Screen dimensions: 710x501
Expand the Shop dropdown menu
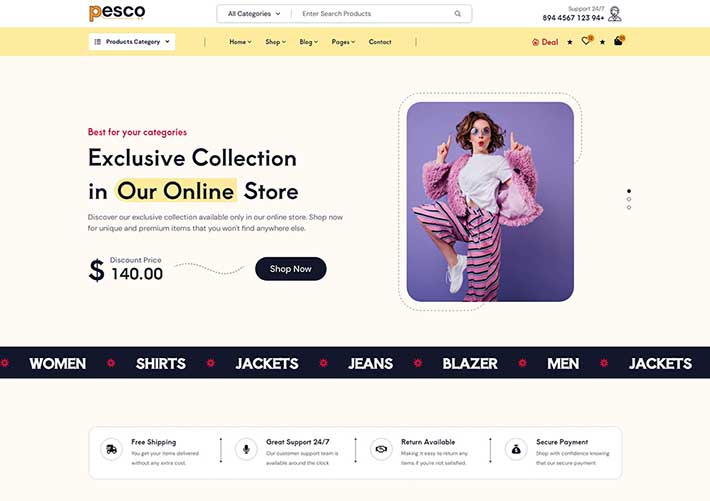275,42
